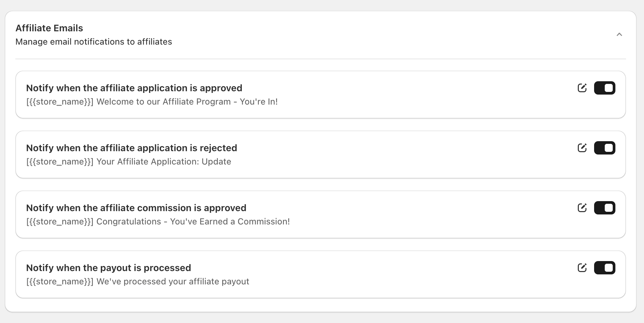Edit the application rejected email template
This screenshot has width=644, height=323.
click(x=582, y=148)
